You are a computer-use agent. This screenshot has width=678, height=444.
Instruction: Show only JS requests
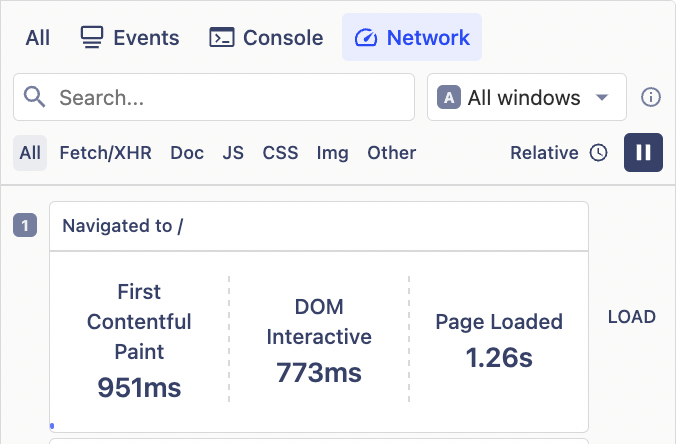tap(233, 153)
